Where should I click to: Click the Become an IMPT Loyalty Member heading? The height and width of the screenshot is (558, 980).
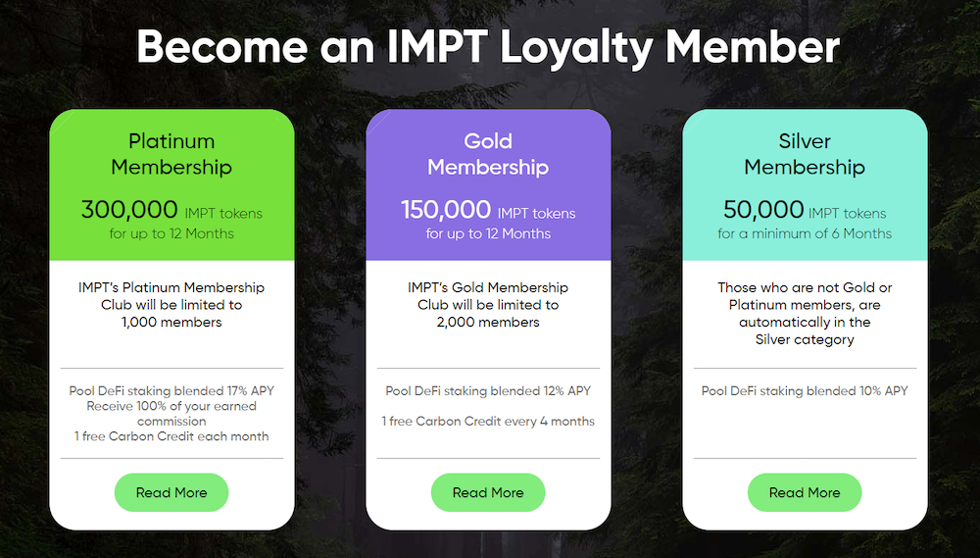[x=487, y=47]
